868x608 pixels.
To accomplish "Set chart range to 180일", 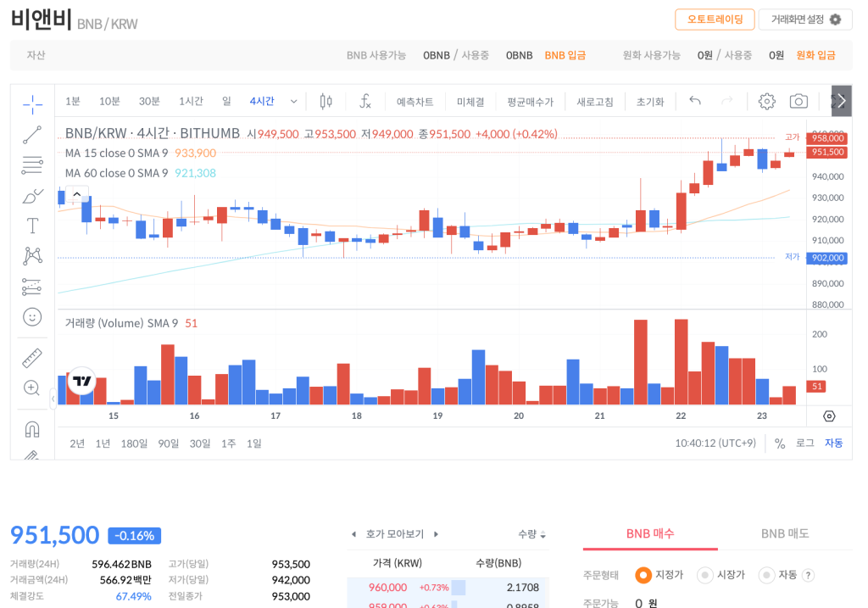I will tap(134, 443).
